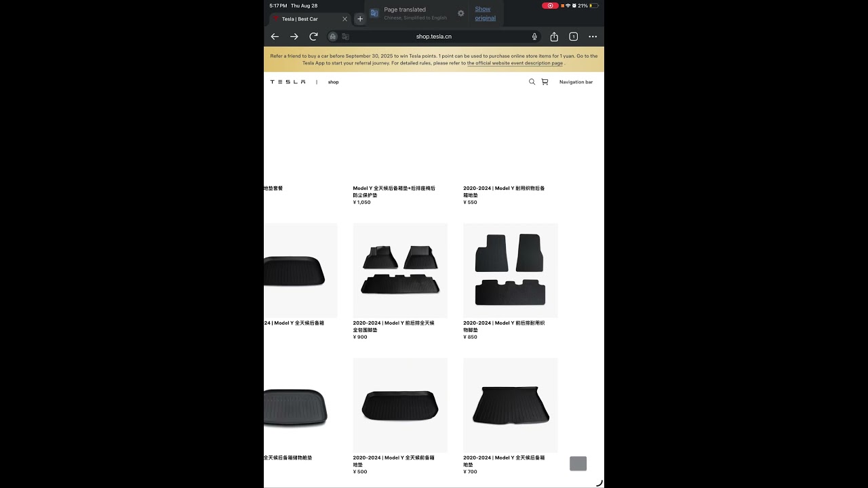This screenshot has width=868, height=488.
Task: Open the share icon in browser toolbar
Action: pyautogui.click(x=554, y=37)
